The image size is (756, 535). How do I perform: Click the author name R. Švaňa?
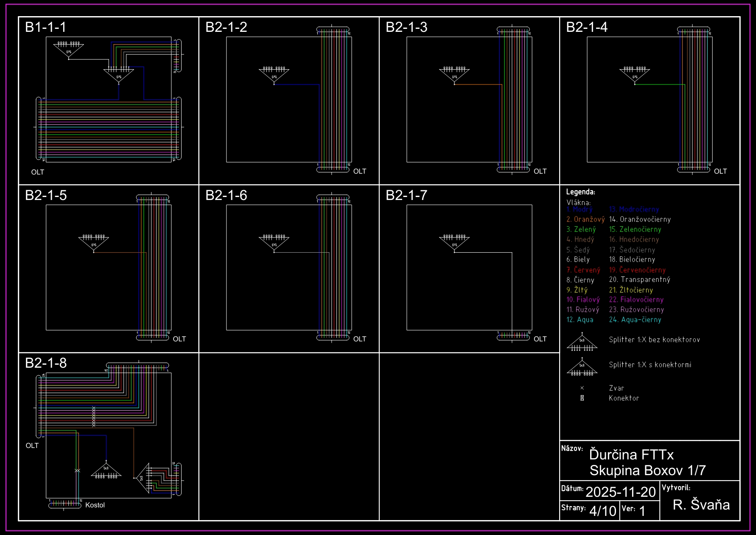click(x=701, y=505)
